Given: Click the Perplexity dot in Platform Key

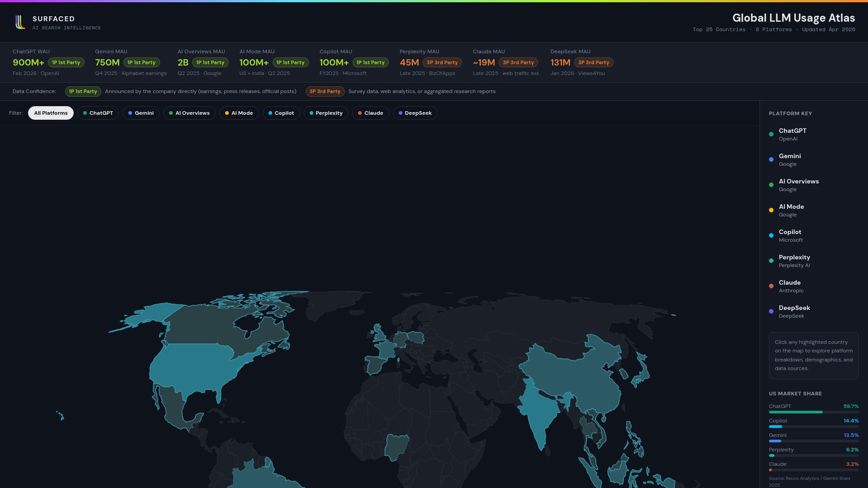Looking at the screenshot, I should 771,261.
